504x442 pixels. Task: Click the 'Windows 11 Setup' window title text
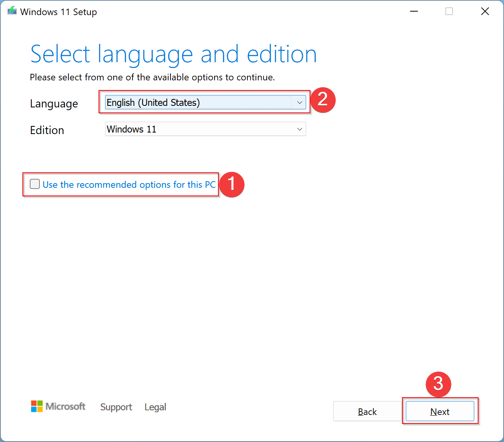pos(58,12)
